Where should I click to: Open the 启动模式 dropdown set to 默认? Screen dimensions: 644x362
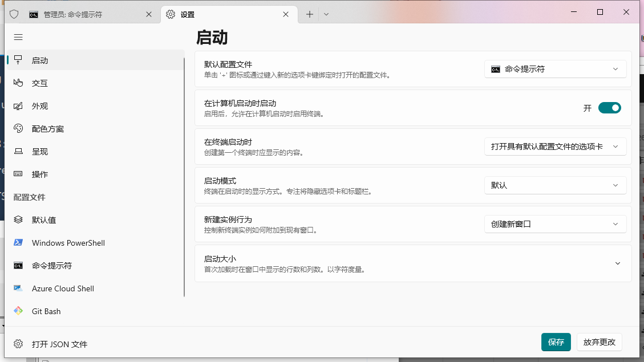[x=554, y=185]
